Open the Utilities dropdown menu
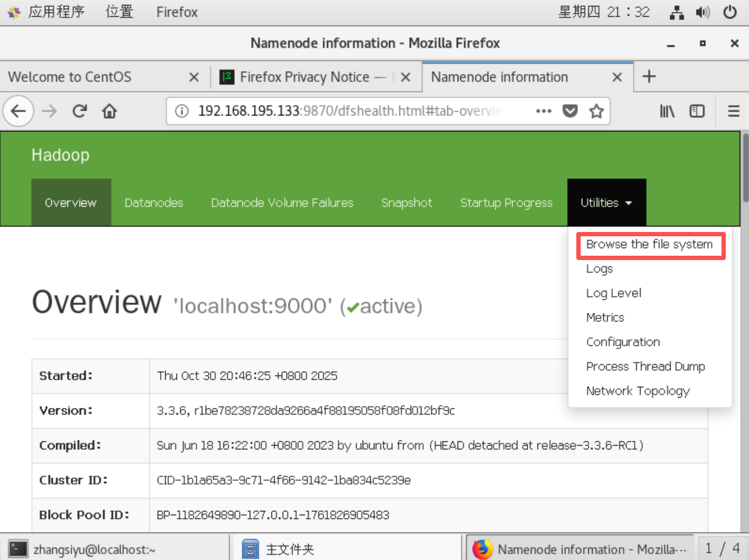This screenshot has width=749, height=560. click(607, 202)
